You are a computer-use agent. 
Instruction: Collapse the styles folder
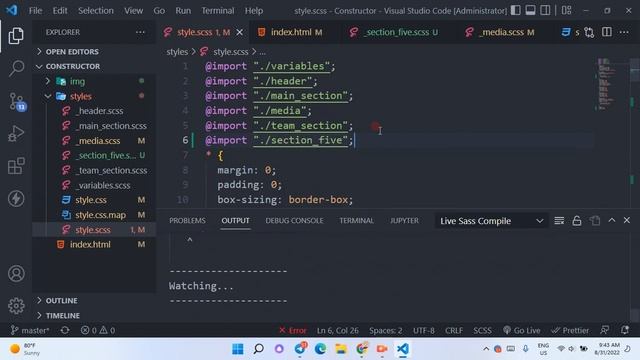(x=80, y=96)
